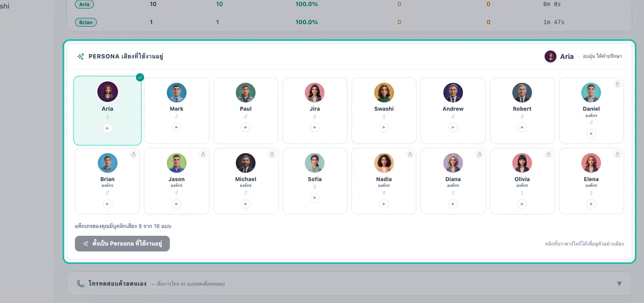Screen dimensions: 644x303
Task: Click the lock icon on Olivia's card
Action: 548,154
